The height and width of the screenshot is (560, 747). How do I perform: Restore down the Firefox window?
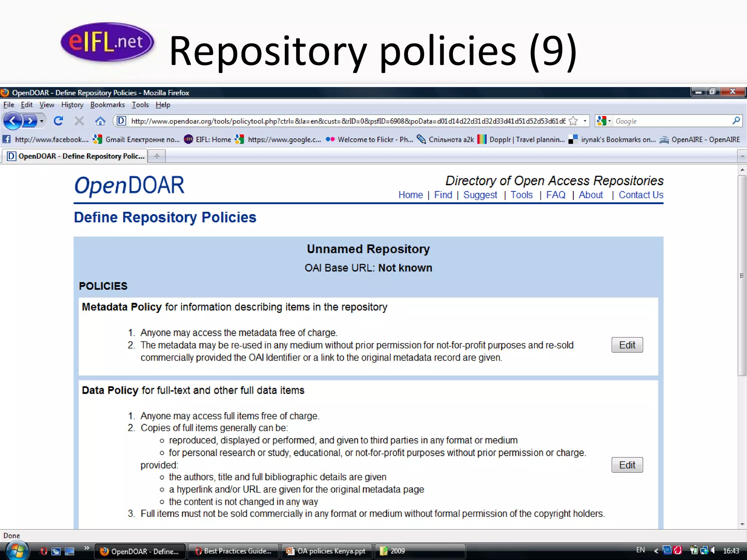(x=712, y=92)
